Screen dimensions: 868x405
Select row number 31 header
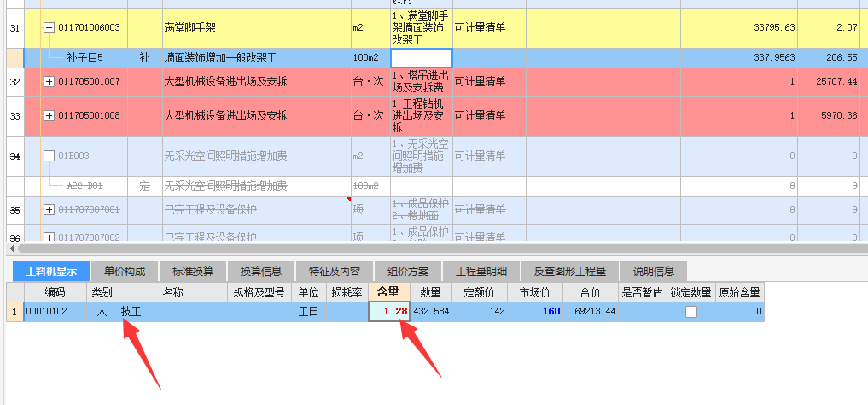click(x=15, y=27)
